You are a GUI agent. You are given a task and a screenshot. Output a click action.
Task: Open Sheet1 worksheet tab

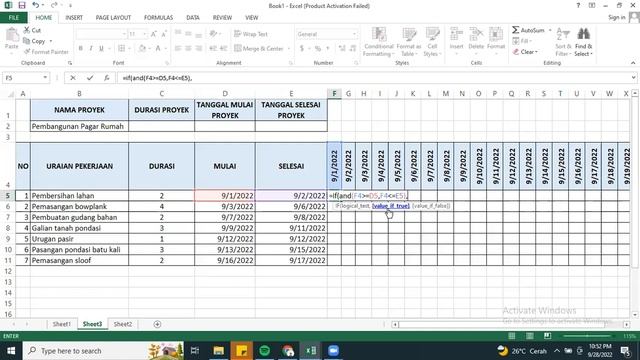pyautogui.click(x=62, y=324)
